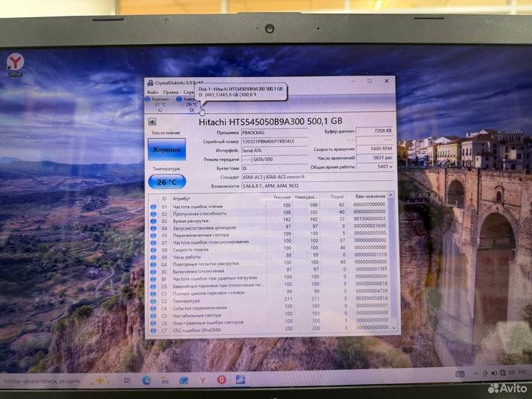Click Общее время работы value 5401 ч
532x399 pixels.
point(374,167)
